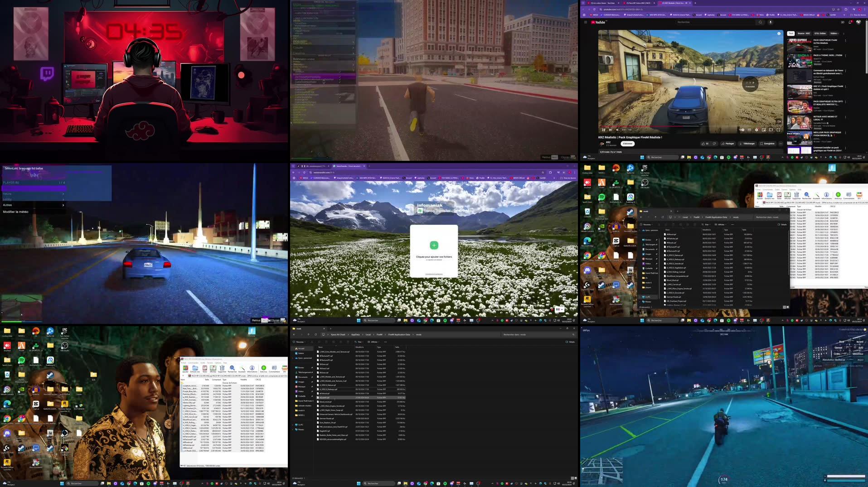The image size is (868, 487).
Task: Click green plus on SwissTransfer upload box
Action: [434, 245]
